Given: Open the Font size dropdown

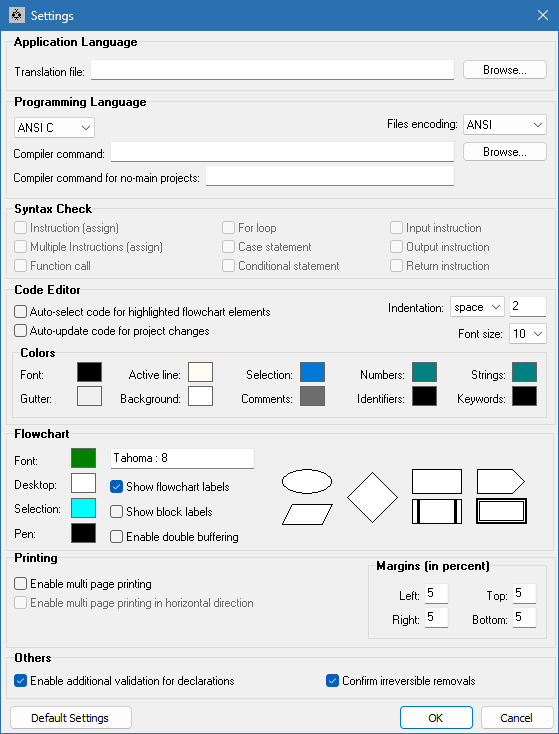Looking at the screenshot, I should click(528, 334).
